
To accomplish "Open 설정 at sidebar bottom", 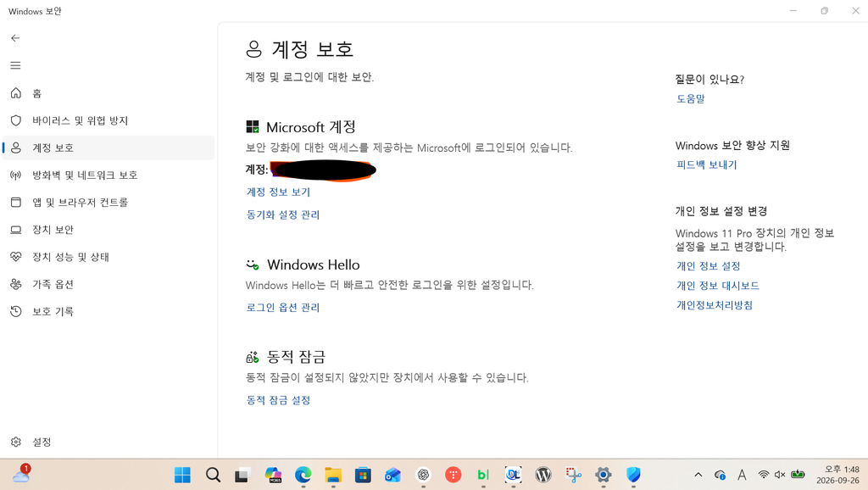I will click(x=108, y=442).
